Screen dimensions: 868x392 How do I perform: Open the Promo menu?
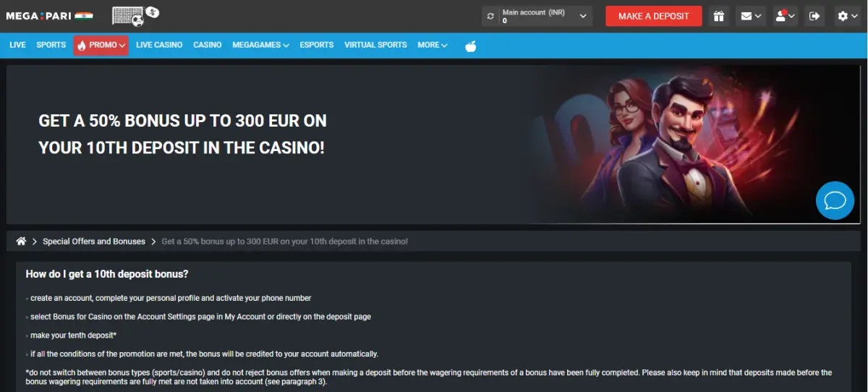[101, 45]
